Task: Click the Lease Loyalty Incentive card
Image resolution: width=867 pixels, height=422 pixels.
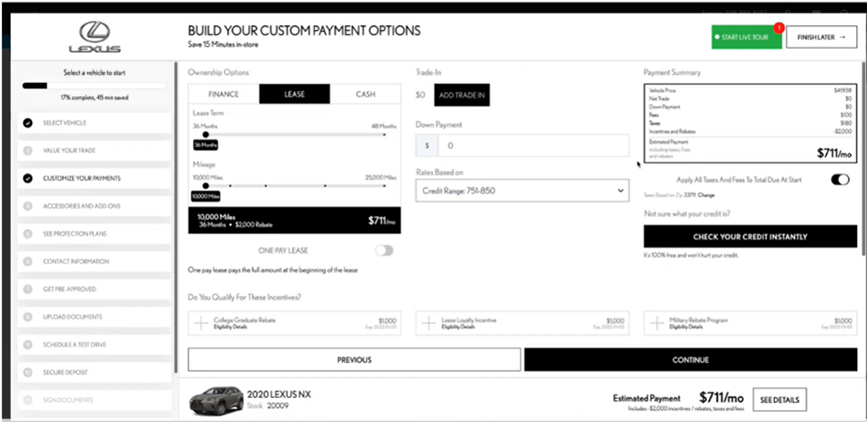Action: (x=522, y=323)
